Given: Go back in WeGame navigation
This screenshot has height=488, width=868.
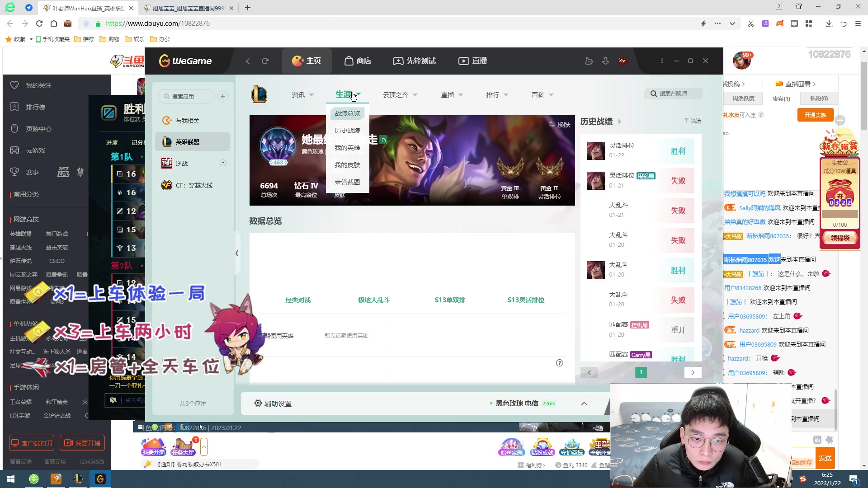Looking at the screenshot, I should click(248, 61).
